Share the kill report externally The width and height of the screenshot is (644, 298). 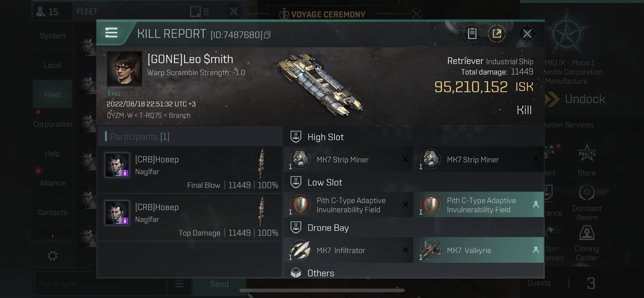[x=496, y=34]
